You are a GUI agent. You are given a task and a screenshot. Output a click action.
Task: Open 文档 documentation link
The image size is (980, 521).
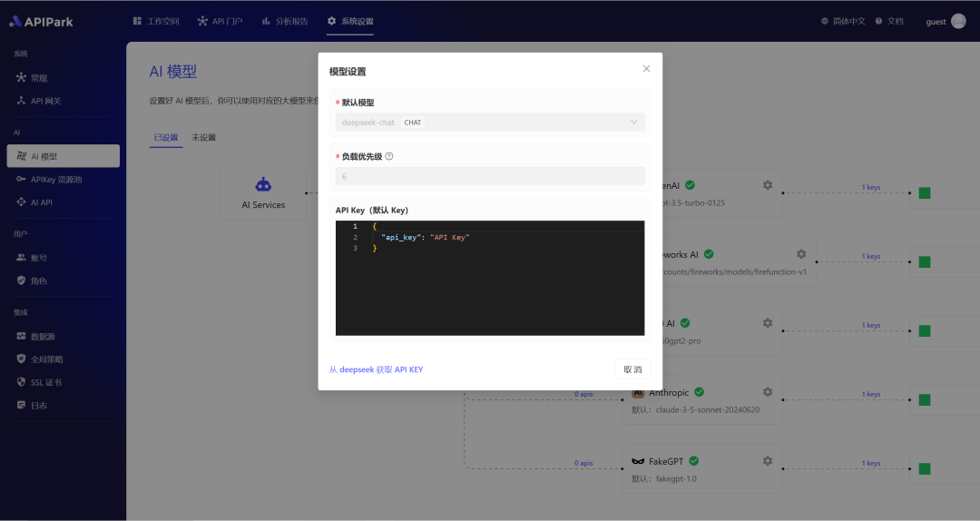889,21
